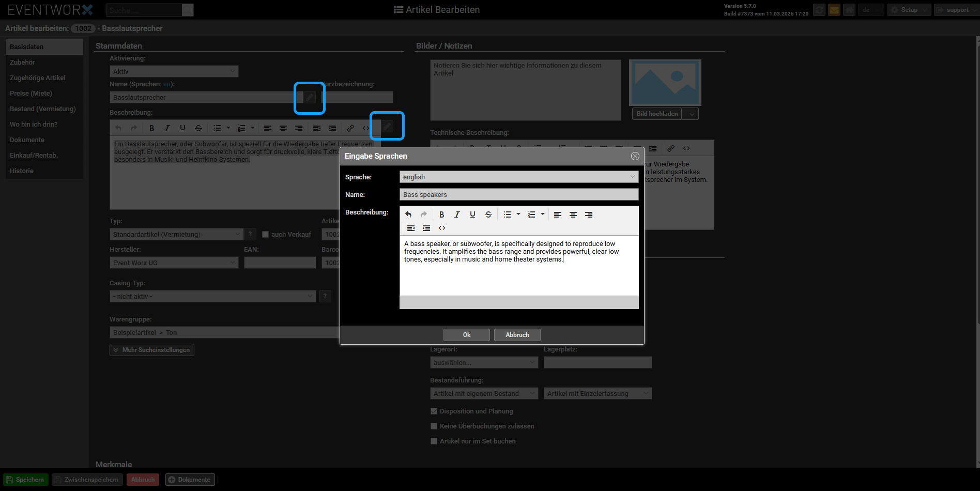
Task: Check 'Keine Überbuchungen zulassen'
Action: (x=434, y=426)
